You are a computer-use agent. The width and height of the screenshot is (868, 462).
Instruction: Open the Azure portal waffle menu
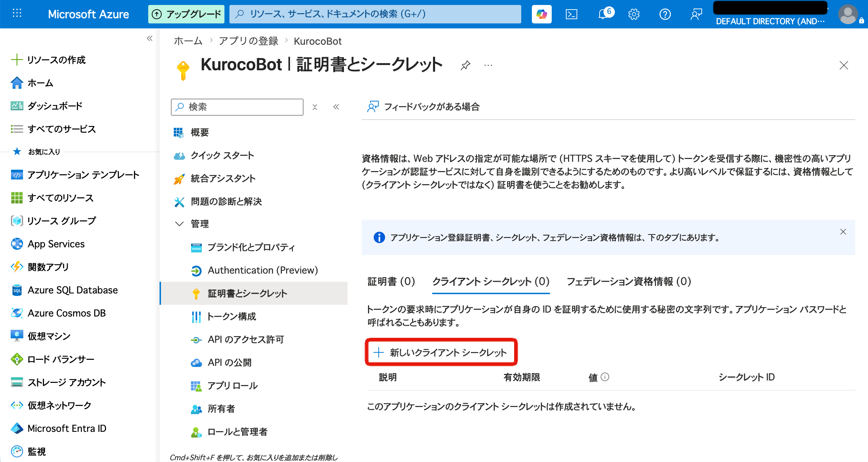pos(17,14)
